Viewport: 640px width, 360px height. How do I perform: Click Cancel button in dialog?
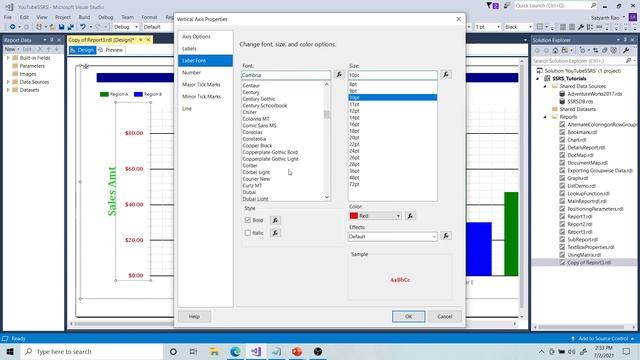pyautogui.click(x=445, y=316)
